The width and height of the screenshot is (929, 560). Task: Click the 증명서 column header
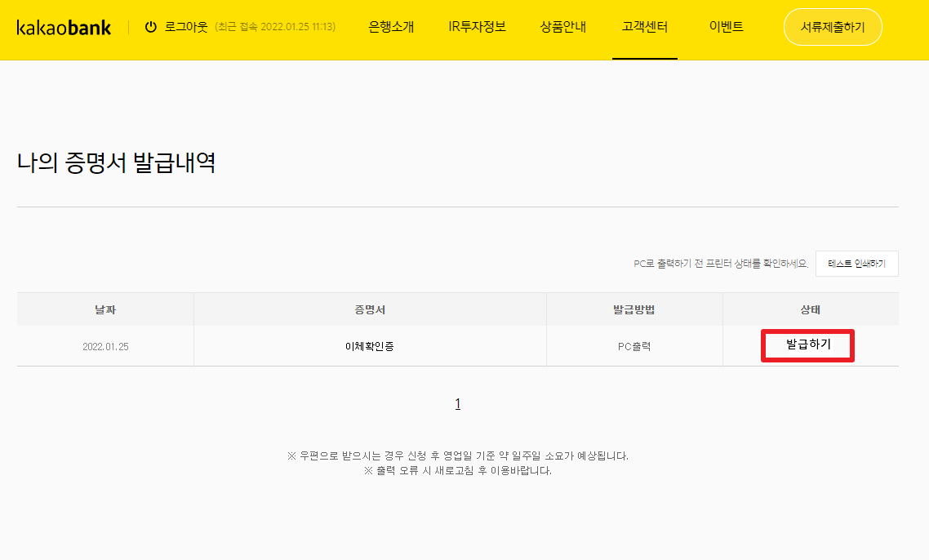click(x=370, y=309)
